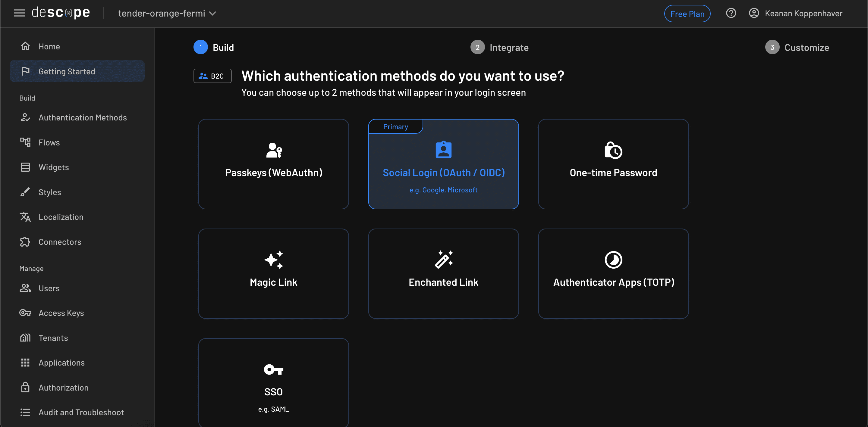Select the Passkeys (WebAuthn) method card

coord(273,164)
